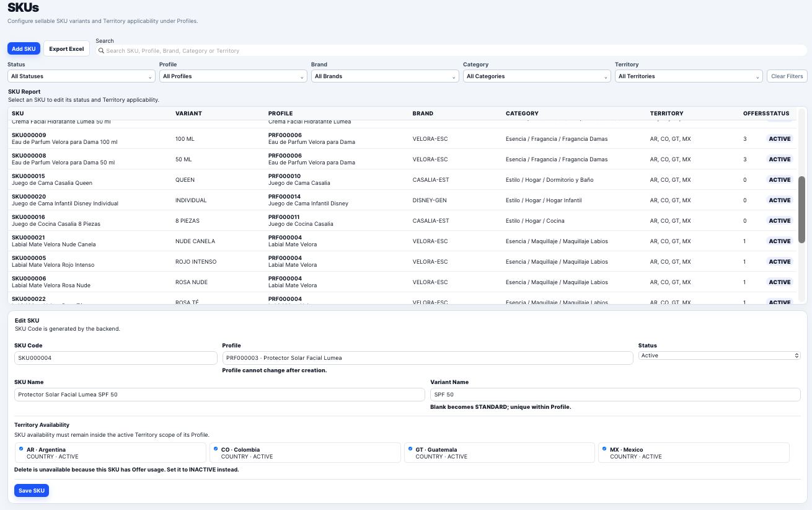Image resolution: width=812 pixels, height=510 pixels.
Task: Select row SKU000015 Juego de Cama Casalia Queen
Action: click(x=402, y=179)
